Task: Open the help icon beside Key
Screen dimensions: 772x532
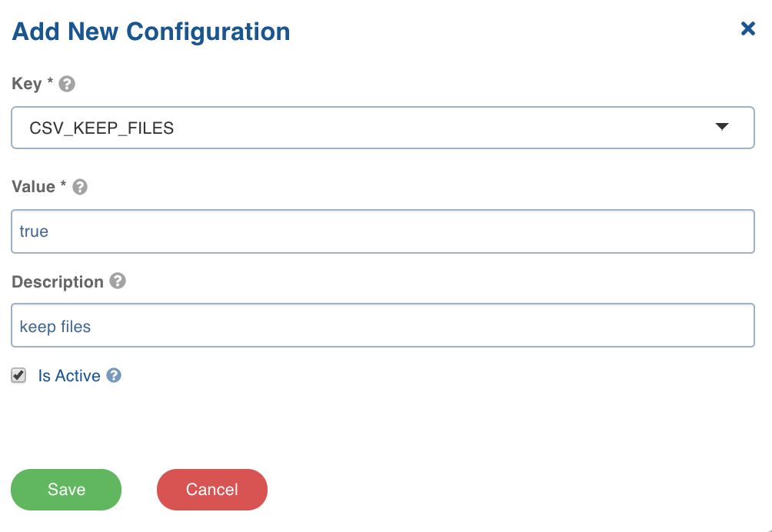Action: pos(67,84)
